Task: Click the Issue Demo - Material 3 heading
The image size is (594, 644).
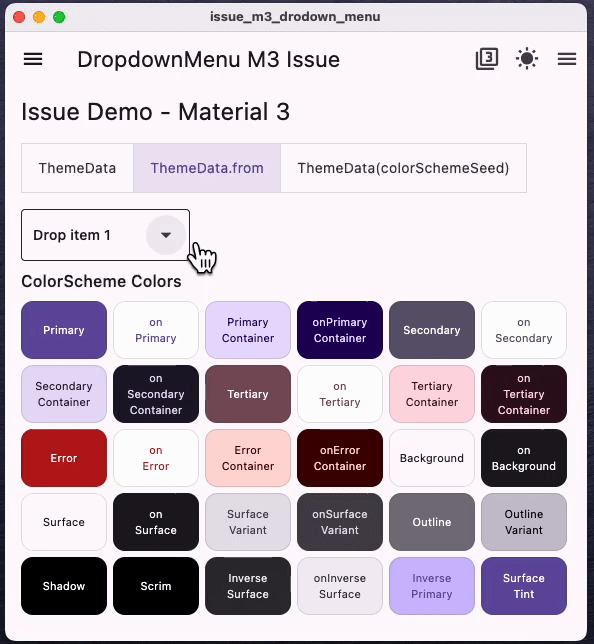Action: point(156,112)
